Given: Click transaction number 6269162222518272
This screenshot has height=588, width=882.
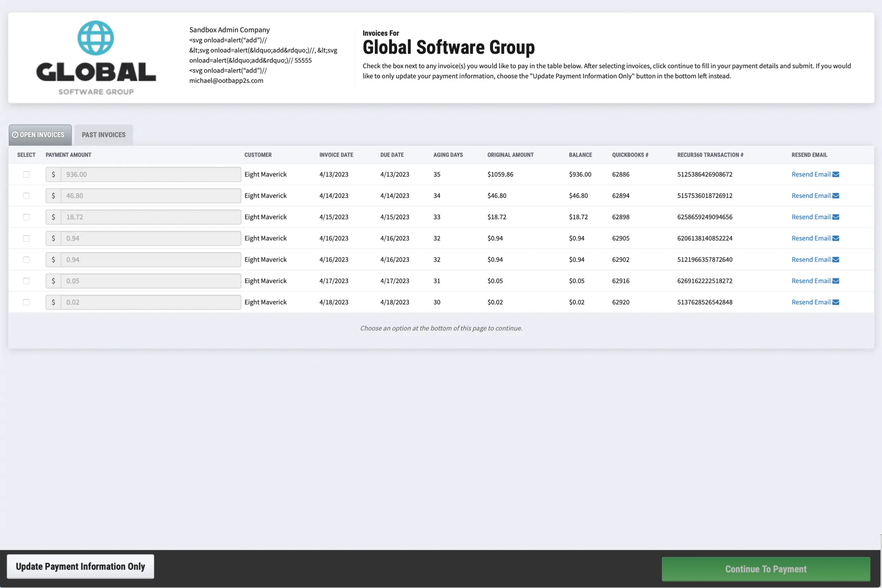Looking at the screenshot, I should pyautogui.click(x=705, y=281).
